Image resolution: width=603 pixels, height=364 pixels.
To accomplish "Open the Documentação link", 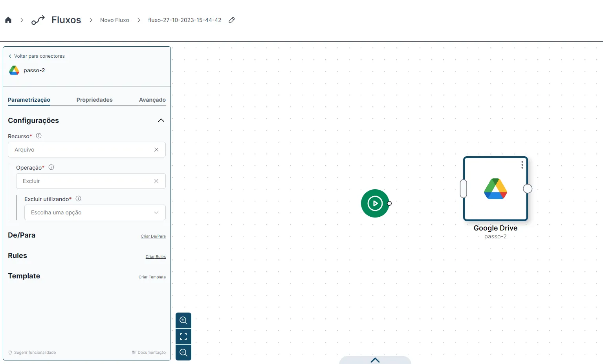I will click(149, 353).
